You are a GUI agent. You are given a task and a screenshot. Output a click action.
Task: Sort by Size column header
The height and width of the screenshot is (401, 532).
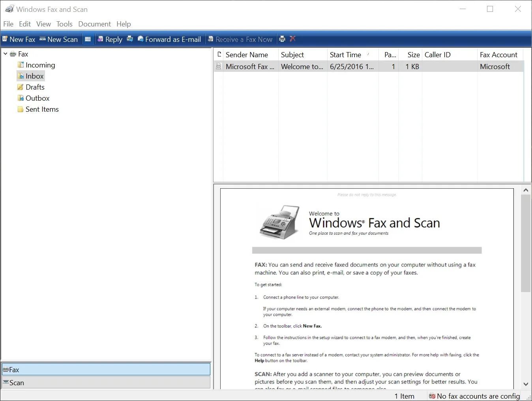coord(410,54)
